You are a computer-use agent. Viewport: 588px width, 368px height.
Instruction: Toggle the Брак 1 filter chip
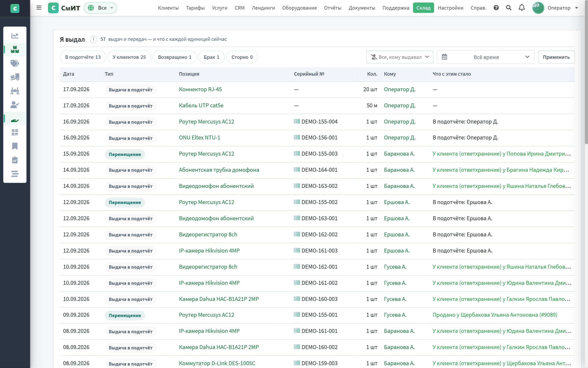[211, 57]
